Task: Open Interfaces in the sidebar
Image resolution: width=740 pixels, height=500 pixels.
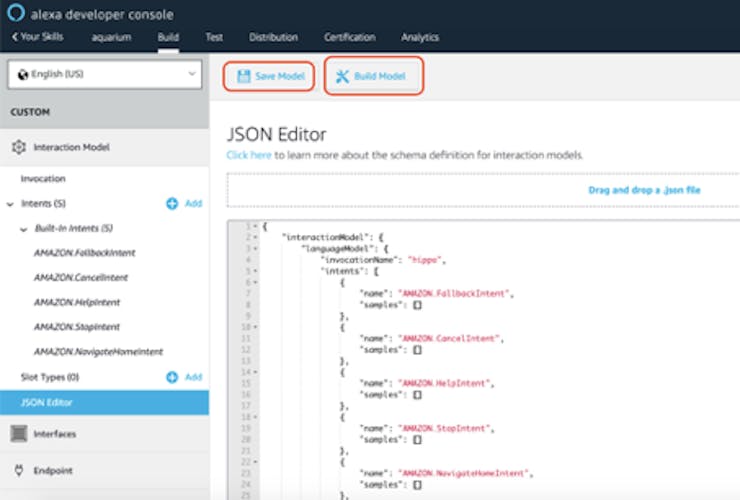Action: pyautogui.click(x=55, y=434)
